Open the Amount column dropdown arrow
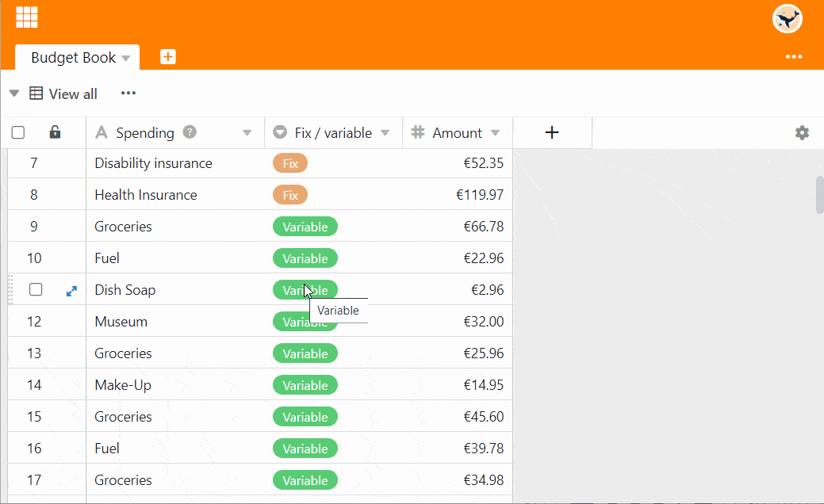 [x=496, y=133]
